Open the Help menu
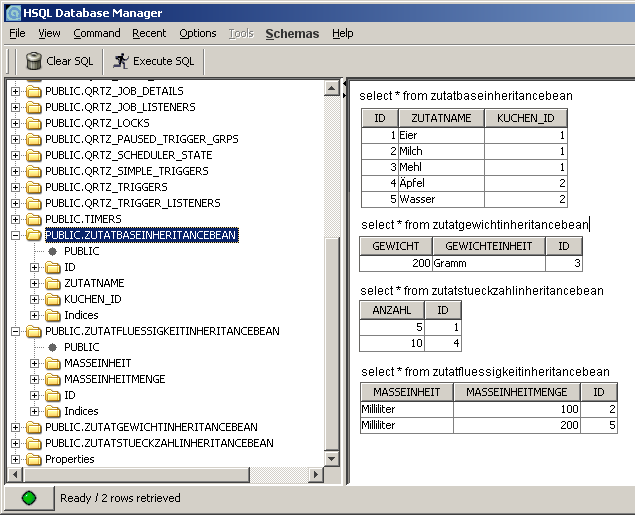The height and width of the screenshot is (515, 635). (343, 33)
